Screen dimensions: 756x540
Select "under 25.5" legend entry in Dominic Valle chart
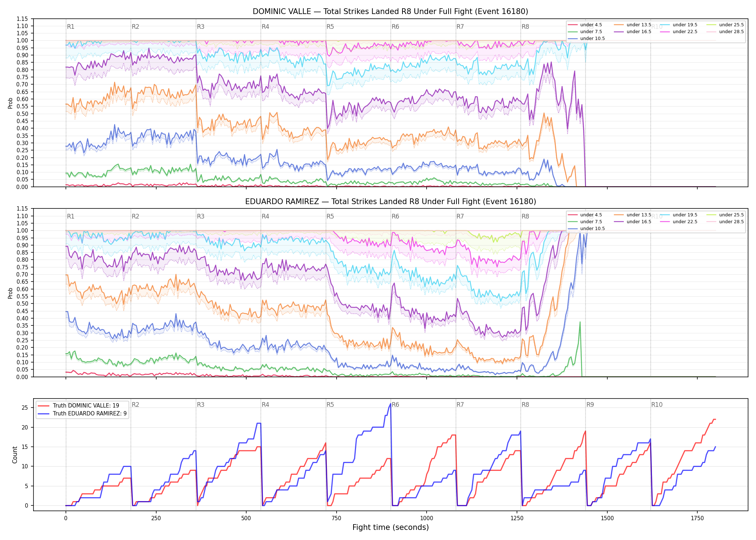pos(725,25)
